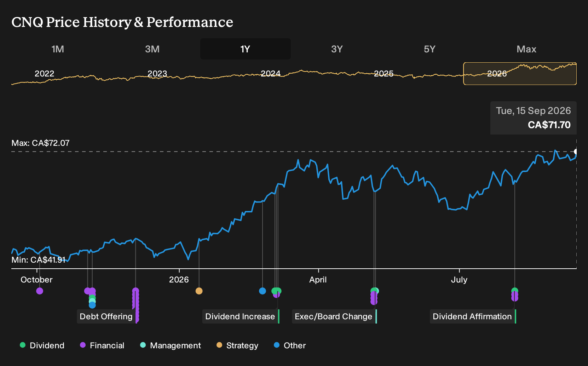
Task: Click the purple Financial event dot near October
Action: tap(40, 291)
